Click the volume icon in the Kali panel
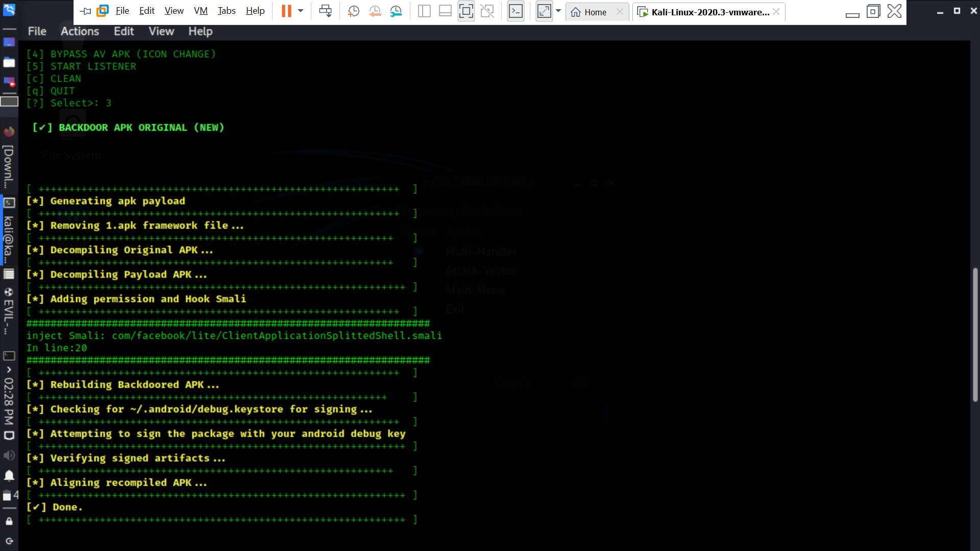This screenshot has height=551, width=980. [9, 456]
